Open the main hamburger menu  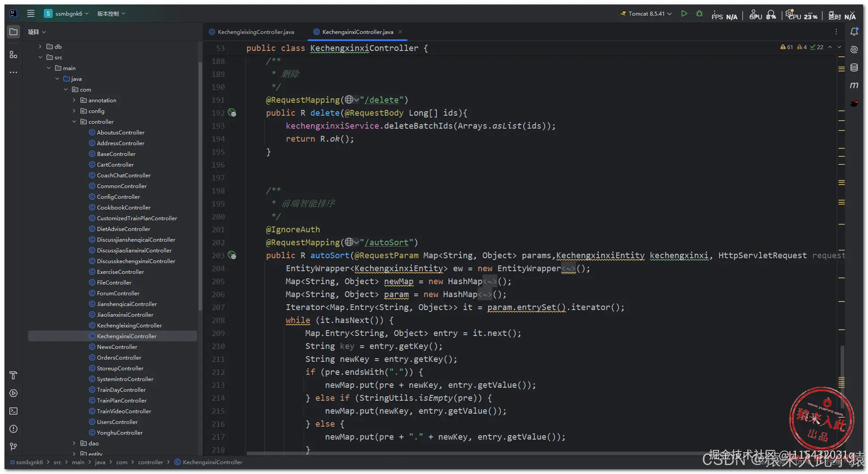click(x=31, y=13)
